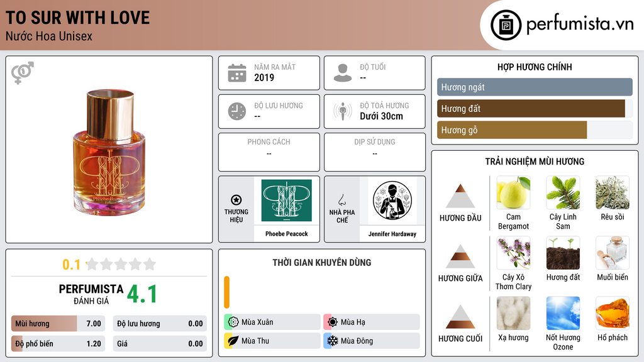The width and height of the screenshot is (644, 362).
Task: Select the Rêu sồi note image
Action: click(613, 192)
